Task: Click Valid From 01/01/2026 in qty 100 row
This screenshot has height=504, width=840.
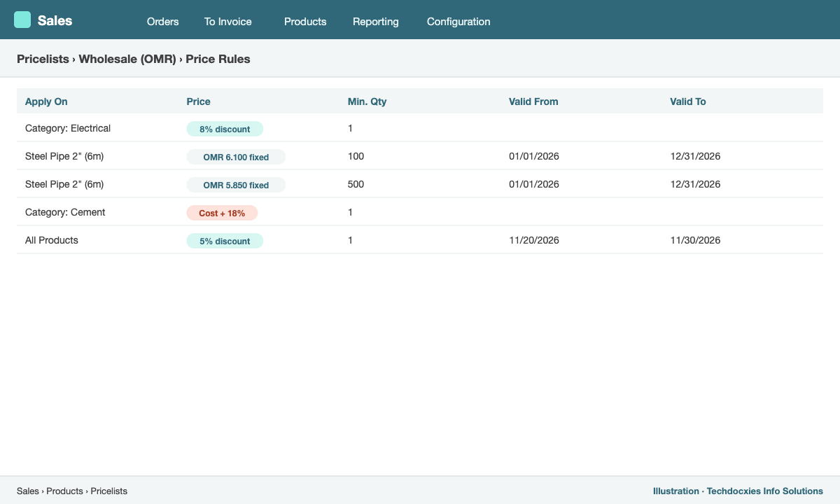Action: (534, 156)
